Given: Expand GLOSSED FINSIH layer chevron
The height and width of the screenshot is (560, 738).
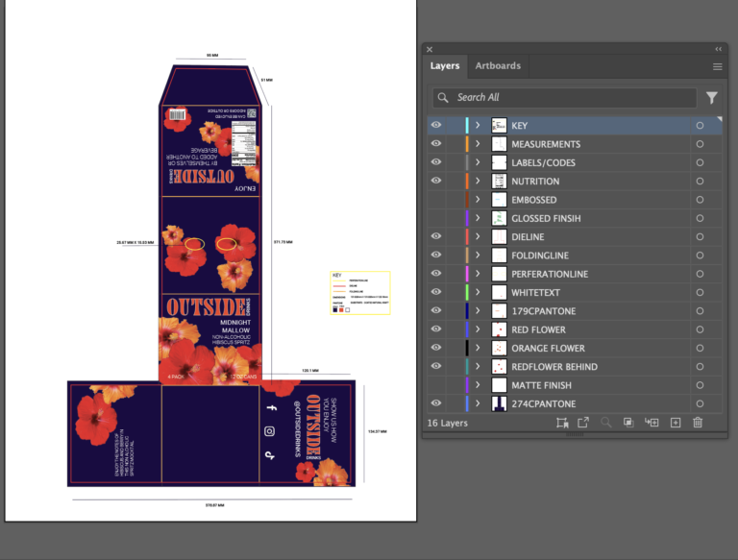Looking at the screenshot, I should (x=478, y=218).
